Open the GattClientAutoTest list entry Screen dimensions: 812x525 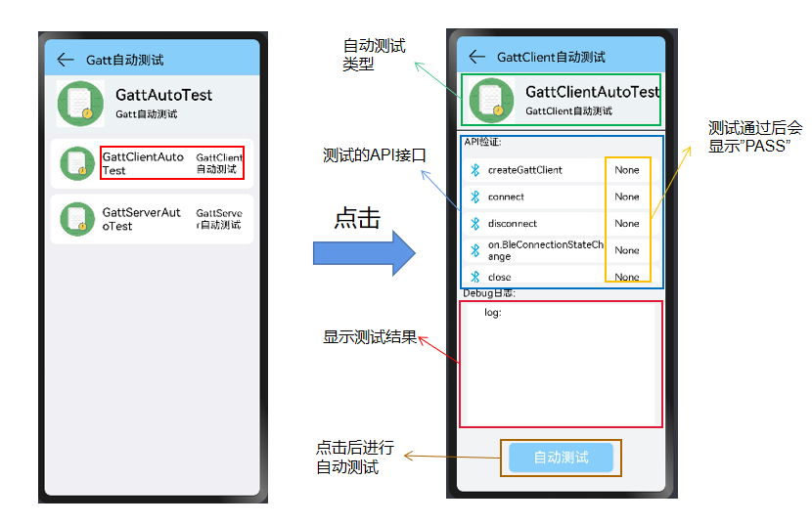153,163
